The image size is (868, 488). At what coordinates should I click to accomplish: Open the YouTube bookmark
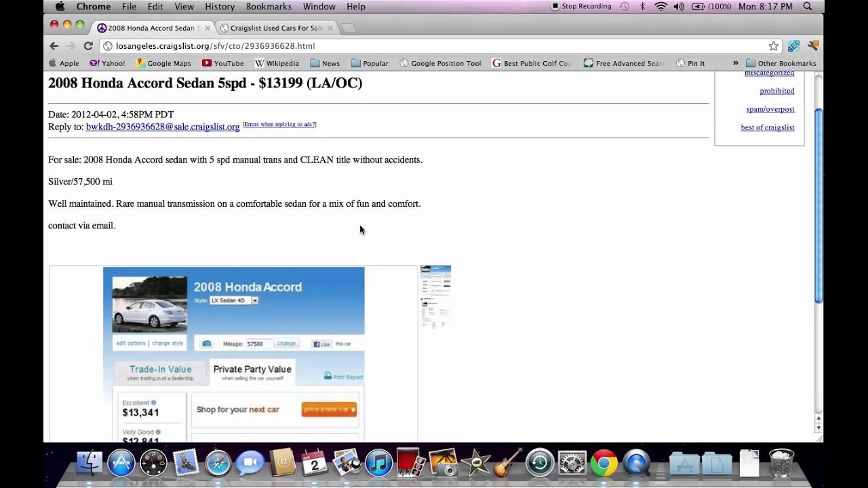[222, 63]
